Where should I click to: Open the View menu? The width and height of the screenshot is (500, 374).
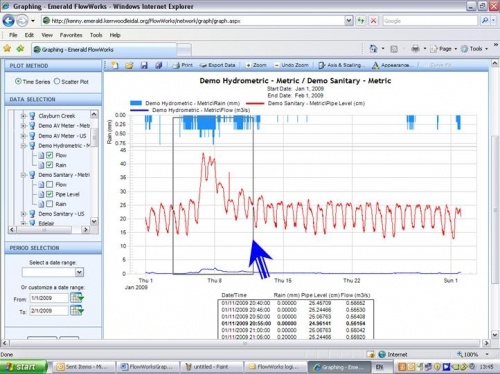[x=47, y=35]
